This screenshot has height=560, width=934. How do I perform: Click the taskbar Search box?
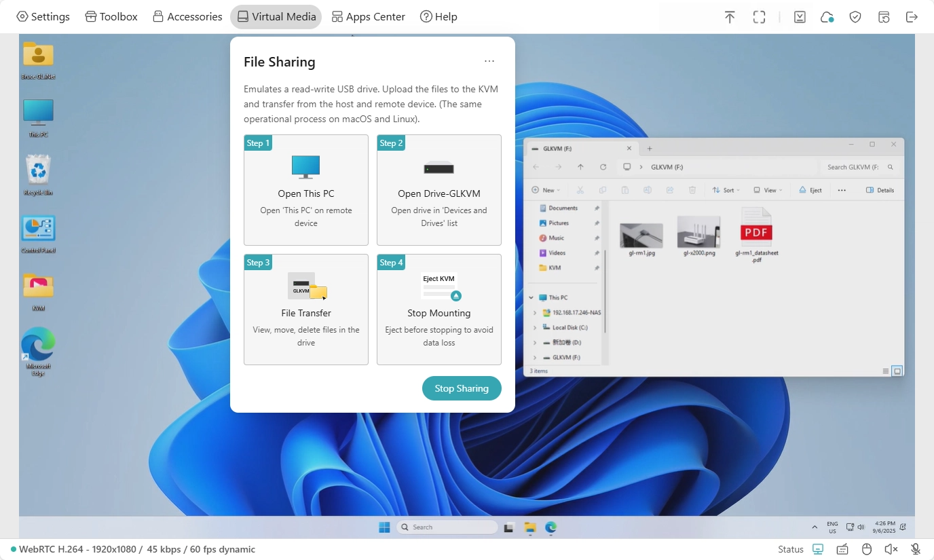pos(447,527)
